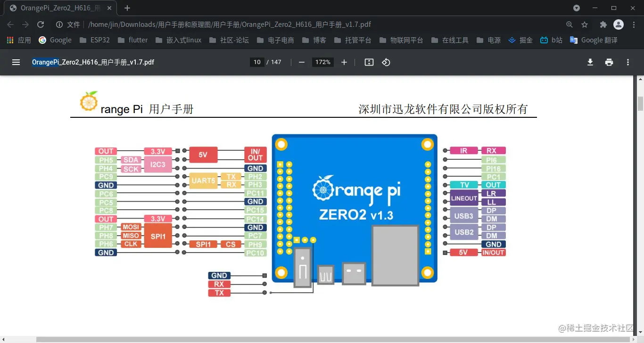Open the b站 bookmark

coord(552,40)
